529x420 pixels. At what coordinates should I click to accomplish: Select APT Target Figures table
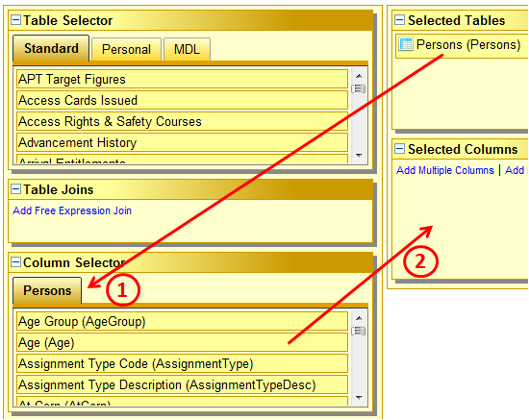tap(182, 79)
